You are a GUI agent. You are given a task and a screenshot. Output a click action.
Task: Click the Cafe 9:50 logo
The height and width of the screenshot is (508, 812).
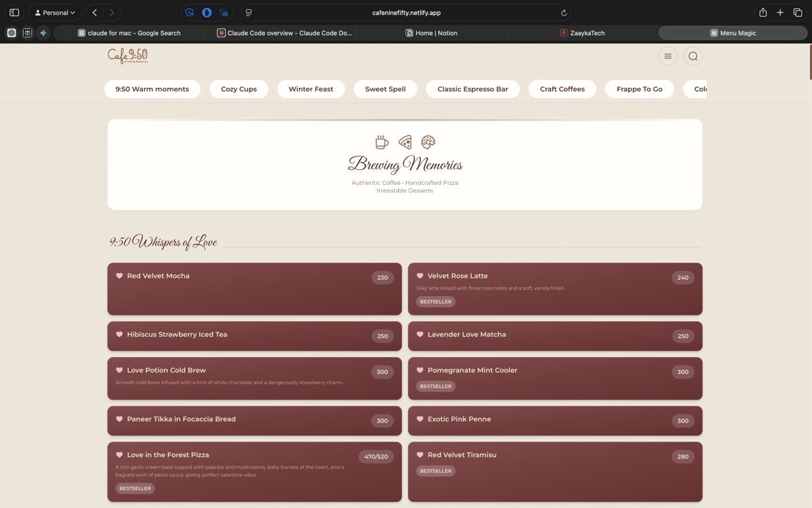point(127,56)
